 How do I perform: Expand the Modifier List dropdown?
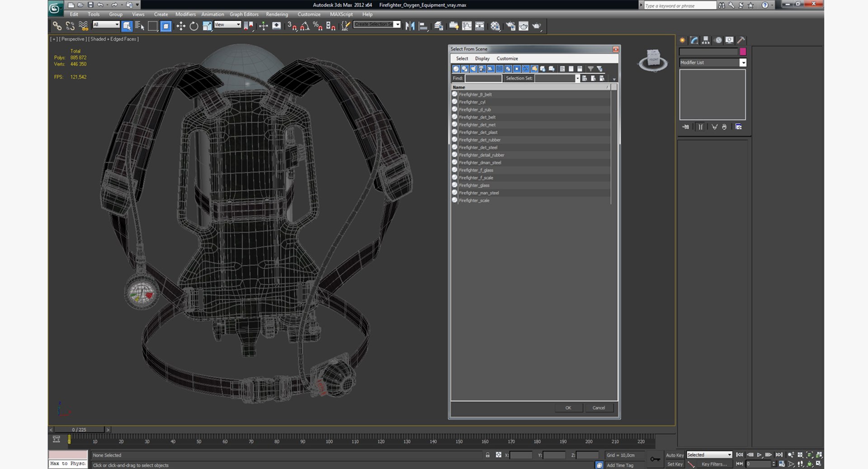point(742,63)
